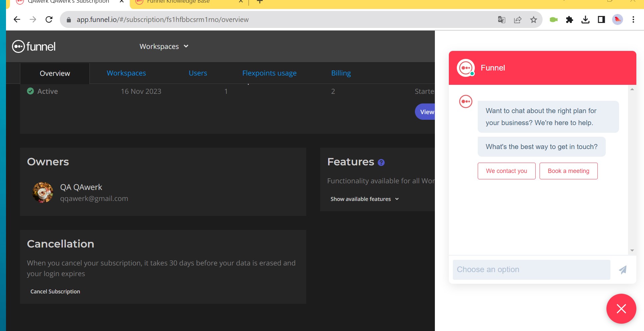Screen dimensions: 644x331
Task: Open the Google Translate icon in address bar
Action: click(502, 20)
